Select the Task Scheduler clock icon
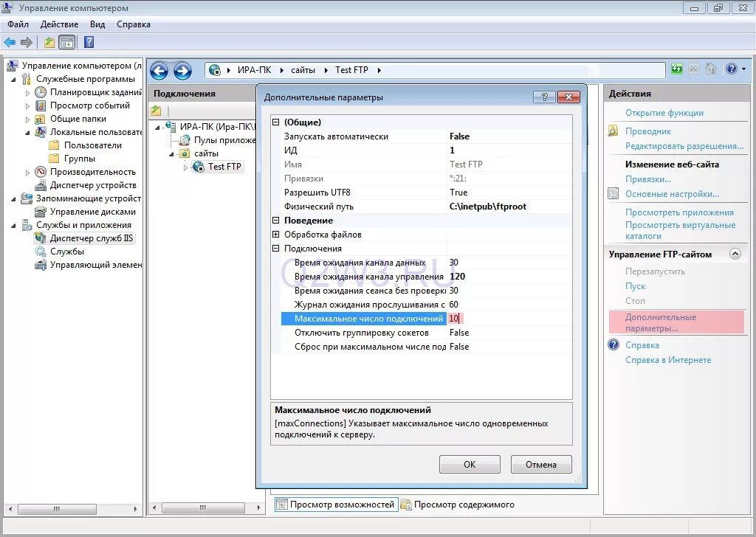The width and height of the screenshot is (756, 537). [x=41, y=92]
